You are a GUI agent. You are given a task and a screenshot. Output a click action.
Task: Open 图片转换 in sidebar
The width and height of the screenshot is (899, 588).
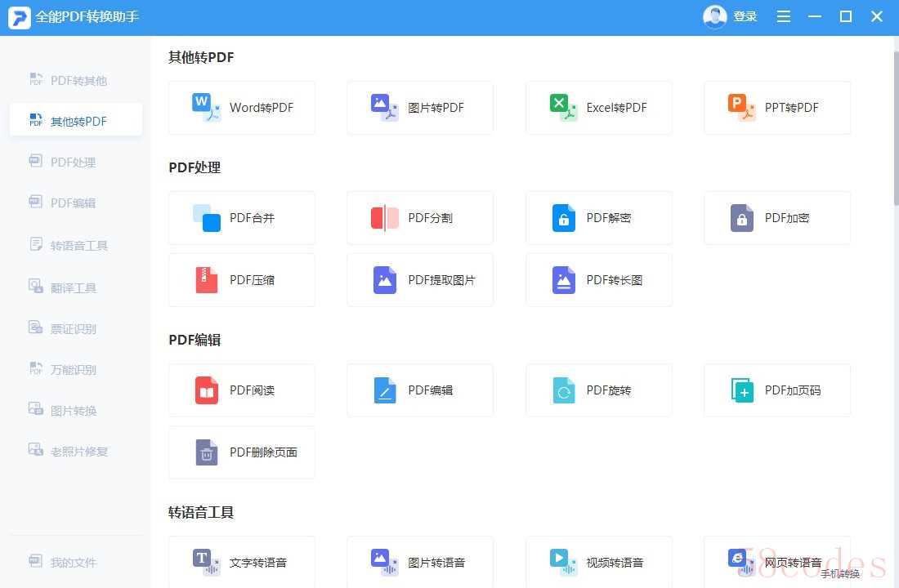(x=76, y=410)
